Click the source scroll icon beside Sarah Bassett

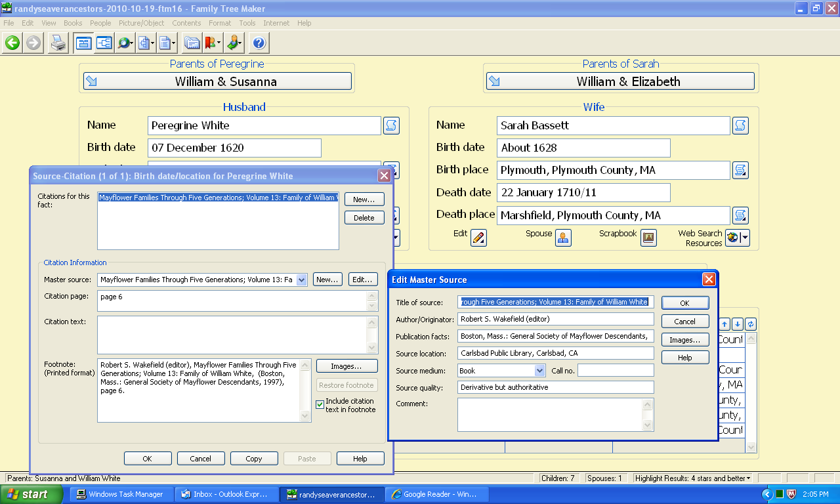tap(740, 125)
